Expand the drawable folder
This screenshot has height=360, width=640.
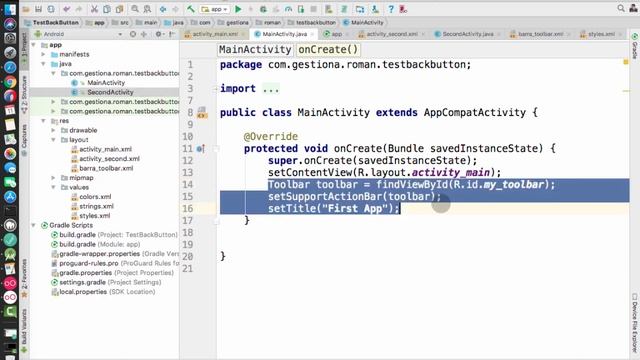tap(53, 130)
